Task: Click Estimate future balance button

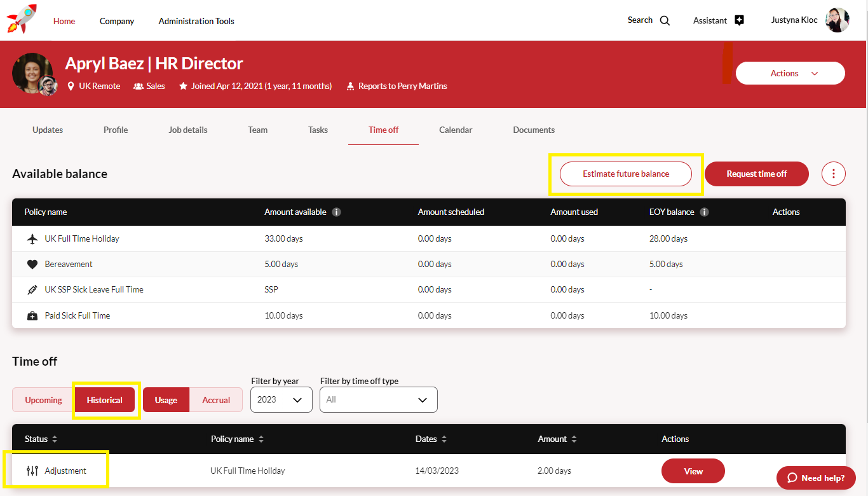Action: tap(625, 174)
